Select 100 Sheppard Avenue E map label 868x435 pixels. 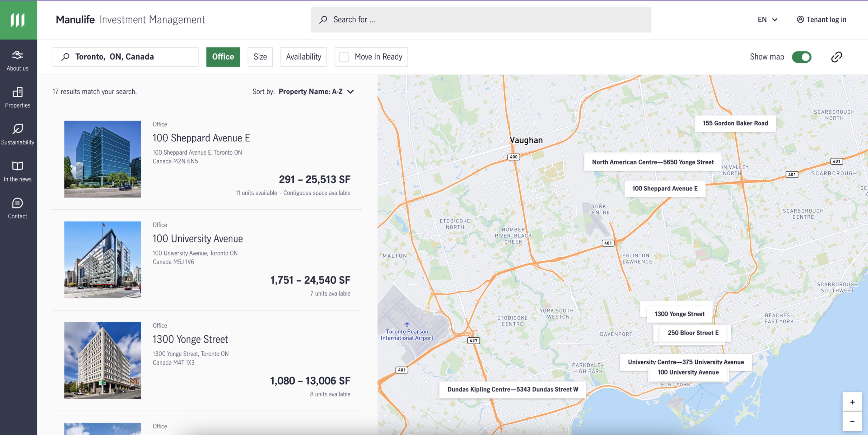[665, 188]
